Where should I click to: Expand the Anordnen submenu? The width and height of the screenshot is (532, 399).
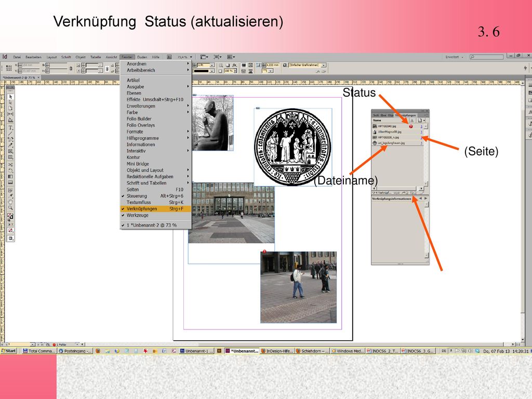pyautogui.click(x=156, y=64)
